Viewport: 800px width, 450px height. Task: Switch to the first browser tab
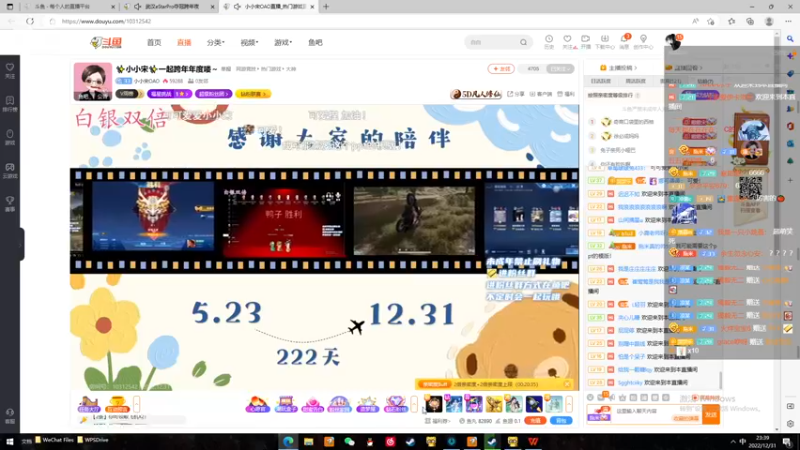tap(69, 7)
